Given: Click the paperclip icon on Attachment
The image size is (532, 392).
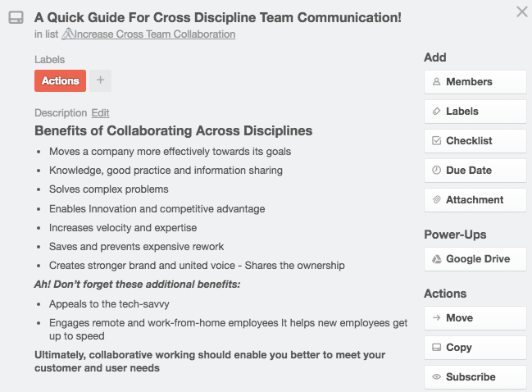Looking at the screenshot, I should tap(436, 200).
